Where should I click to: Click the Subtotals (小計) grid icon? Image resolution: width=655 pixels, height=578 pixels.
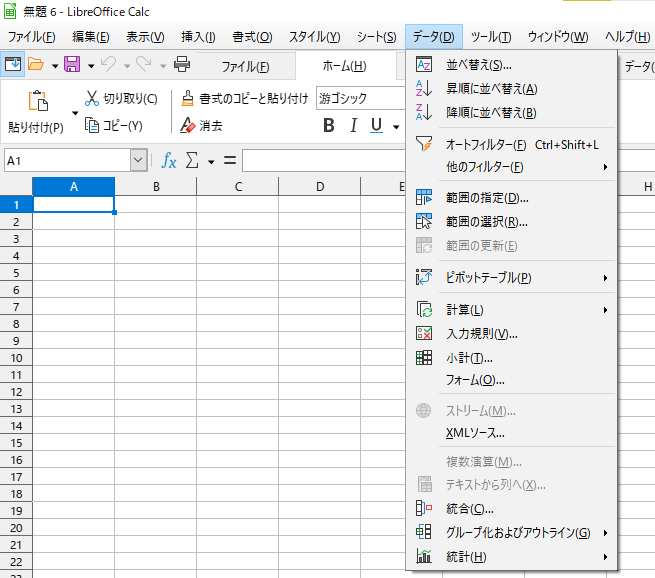pyautogui.click(x=424, y=357)
